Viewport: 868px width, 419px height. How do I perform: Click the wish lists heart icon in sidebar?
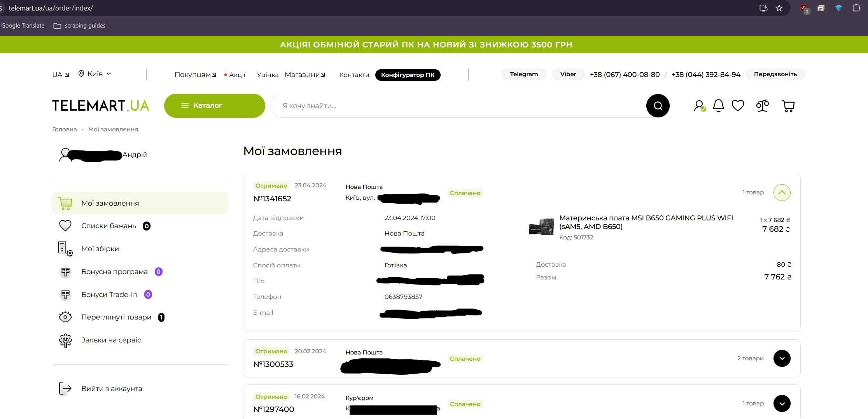(x=65, y=226)
